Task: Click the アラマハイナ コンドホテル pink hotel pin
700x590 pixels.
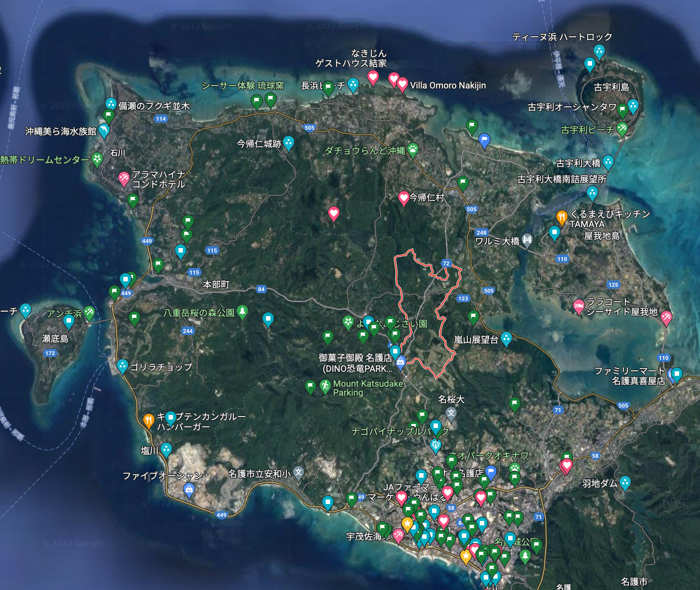Action: (x=124, y=178)
